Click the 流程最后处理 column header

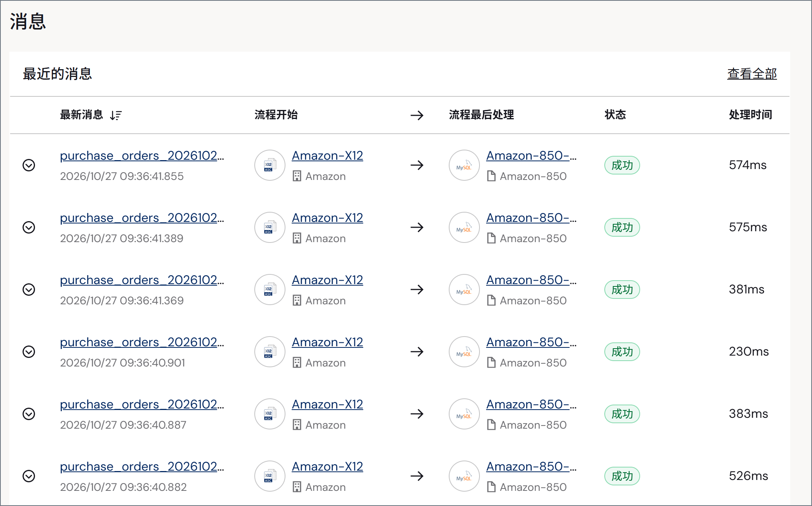[x=481, y=115]
